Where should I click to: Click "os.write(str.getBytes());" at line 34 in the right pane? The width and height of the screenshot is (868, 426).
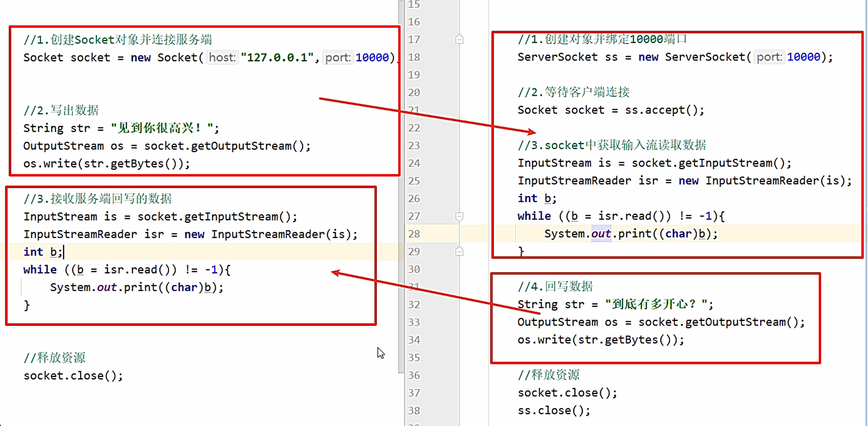click(x=601, y=340)
